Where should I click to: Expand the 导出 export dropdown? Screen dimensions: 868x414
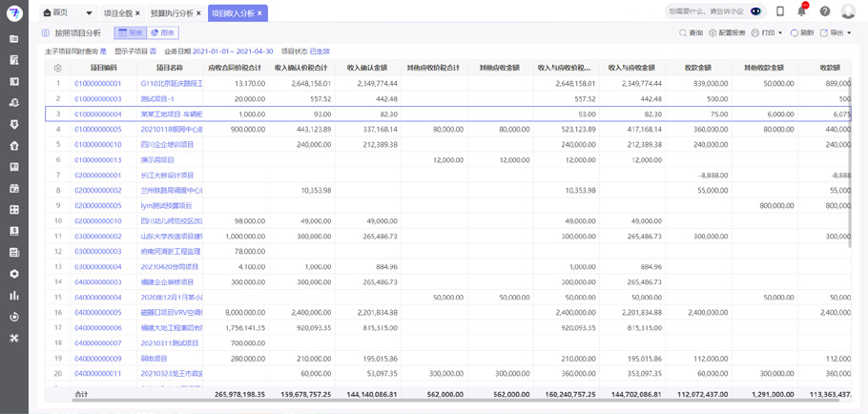click(836, 33)
